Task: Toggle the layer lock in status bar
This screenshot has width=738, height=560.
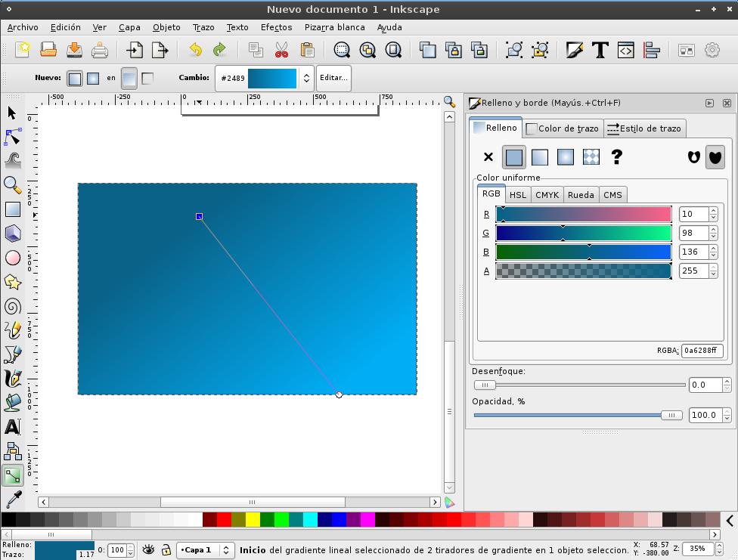Action: [x=167, y=549]
